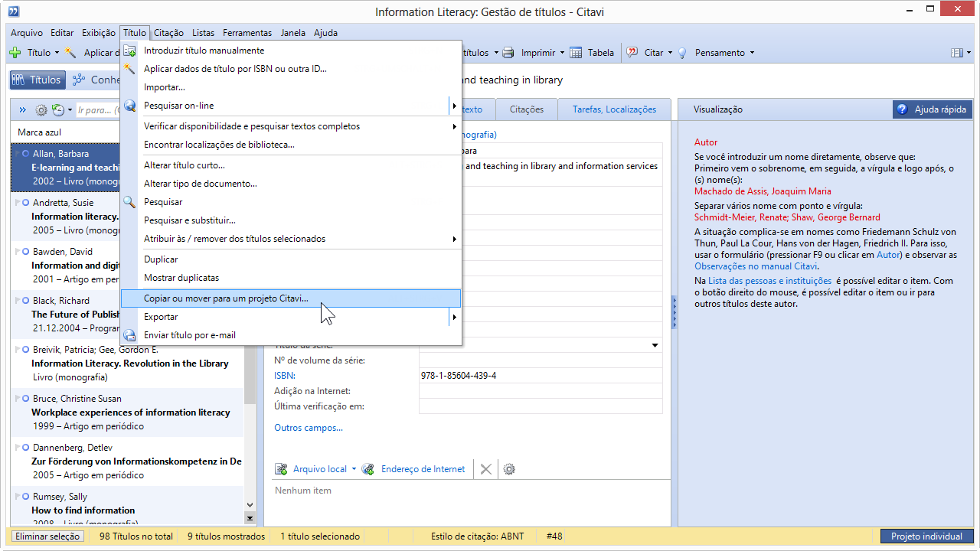Open the Citação menu

[x=168, y=33]
